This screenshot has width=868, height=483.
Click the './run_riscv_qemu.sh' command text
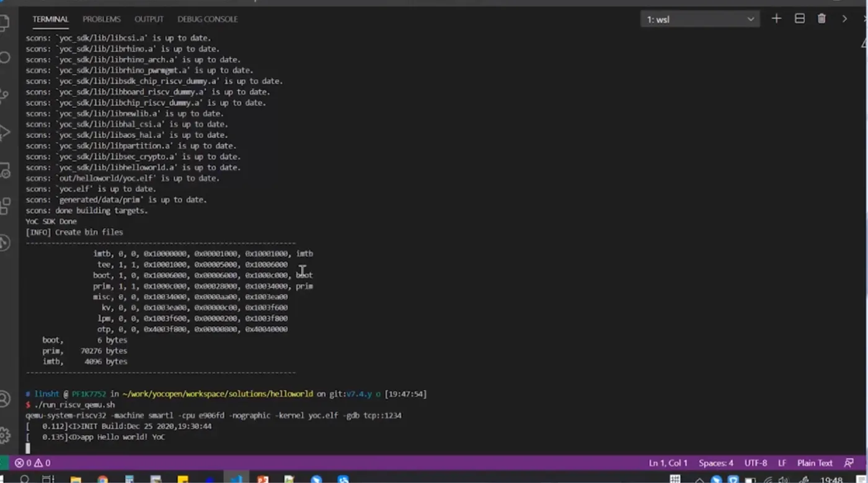(74, 405)
